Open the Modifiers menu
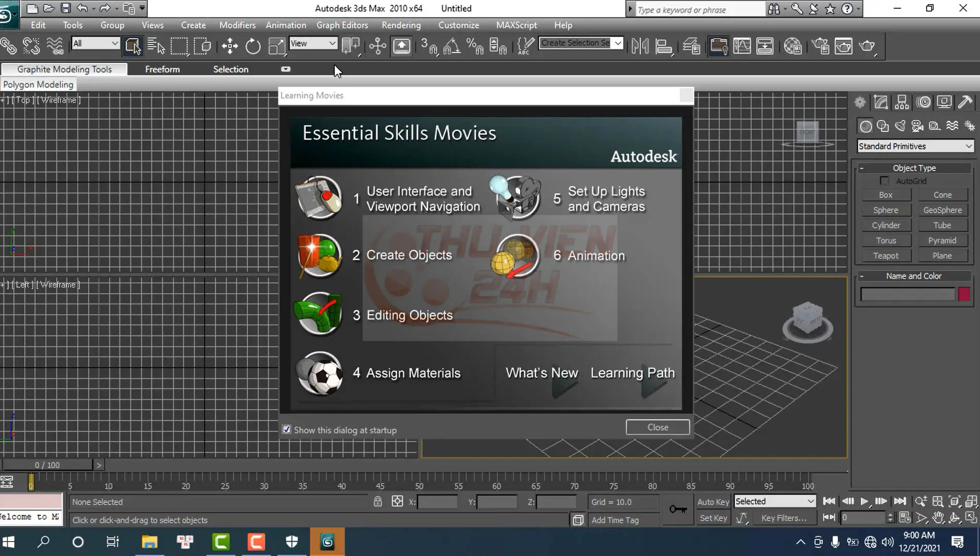980x556 pixels. pos(237,25)
